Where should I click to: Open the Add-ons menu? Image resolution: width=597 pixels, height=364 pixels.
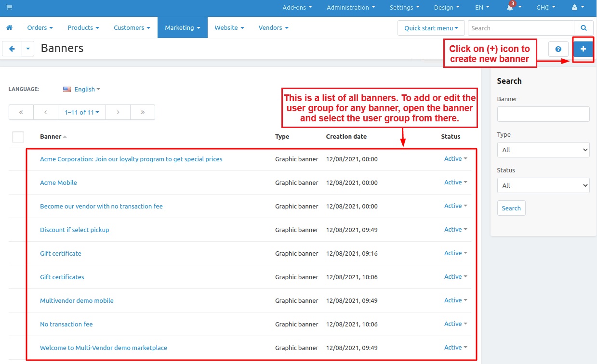point(297,8)
